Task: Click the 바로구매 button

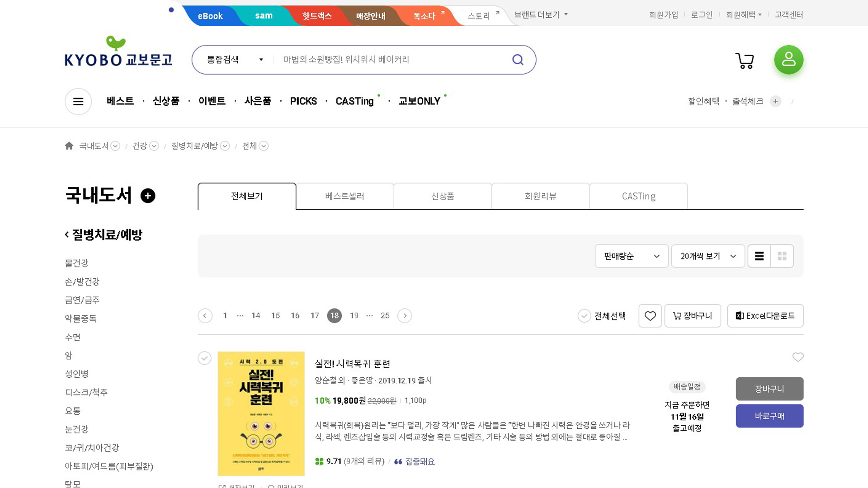Action: [x=769, y=416]
